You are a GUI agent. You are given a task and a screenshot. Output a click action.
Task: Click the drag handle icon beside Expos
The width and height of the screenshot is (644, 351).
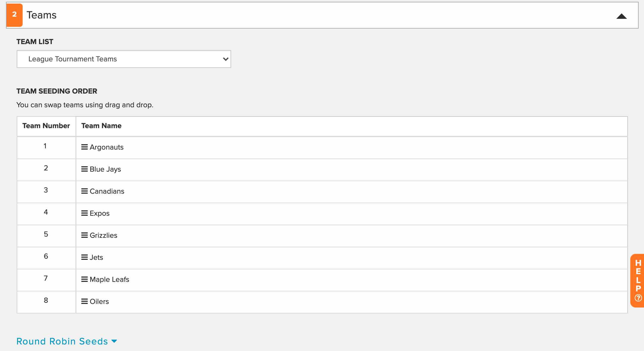pyautogui.click(x=85, y=213)
